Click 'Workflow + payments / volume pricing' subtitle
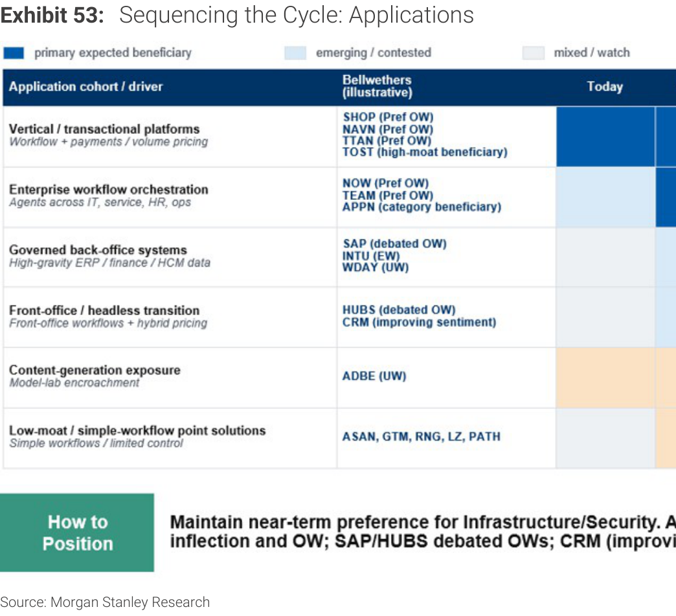The image size is (676, 616). pos(109,142)
